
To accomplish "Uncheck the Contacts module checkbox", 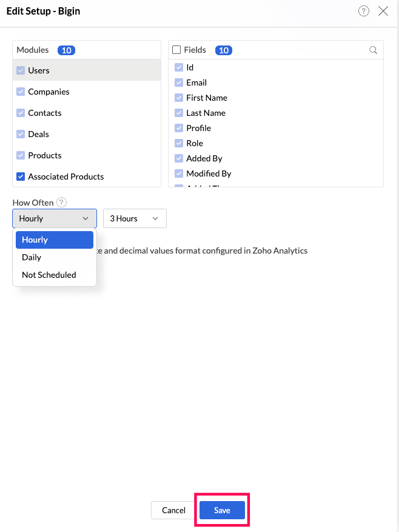I will click(x=21, y=113).
